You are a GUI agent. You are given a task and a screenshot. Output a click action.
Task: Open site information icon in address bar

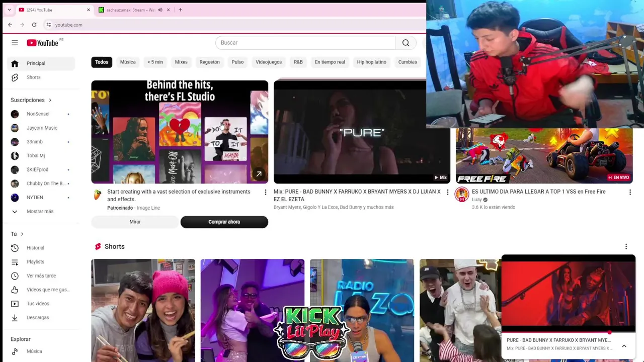point(48,25)
